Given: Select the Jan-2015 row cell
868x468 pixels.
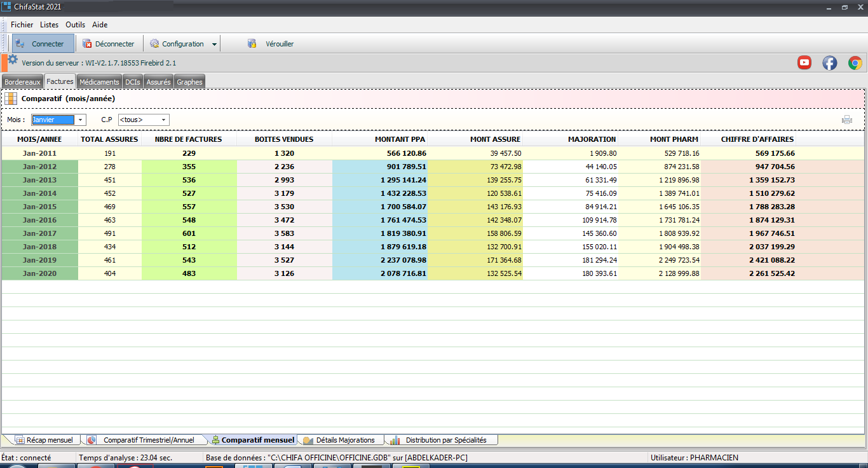Looking at the screenshot, I should pos(40,207).
